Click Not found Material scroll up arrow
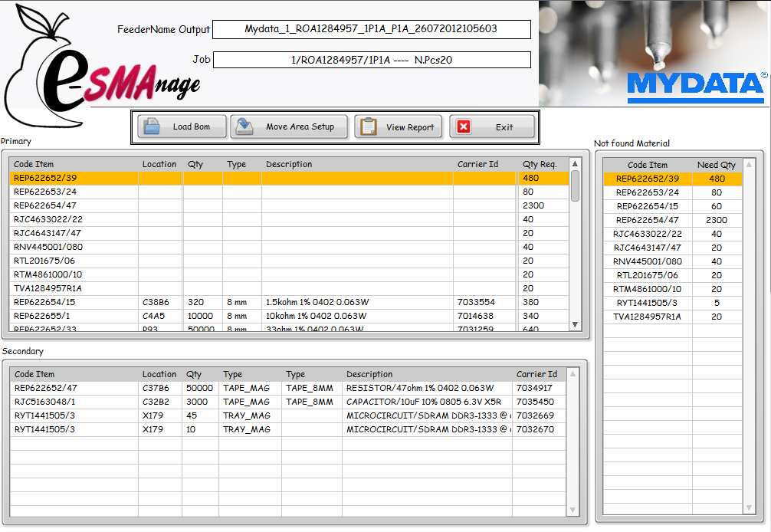The height and width of the screenshot is (532, 771). [x=750, y=165]
